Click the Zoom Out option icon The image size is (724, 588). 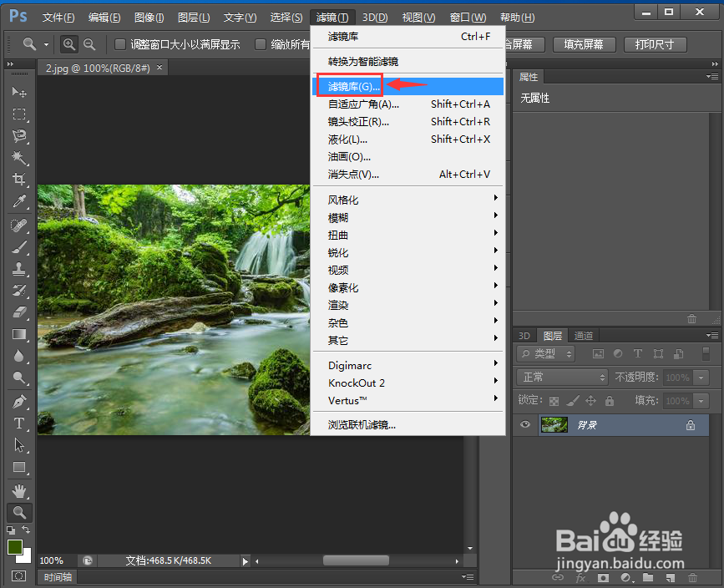click(89, 44)
